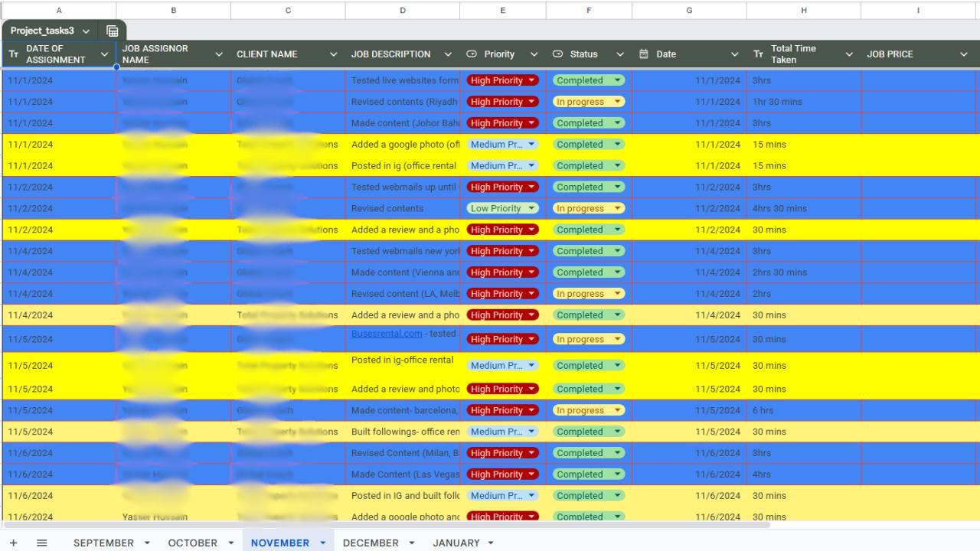Click the text type icon in DATE OF ASSIGNMENT header
This screenshot has width=980, height=551.
tap(14, 54)
